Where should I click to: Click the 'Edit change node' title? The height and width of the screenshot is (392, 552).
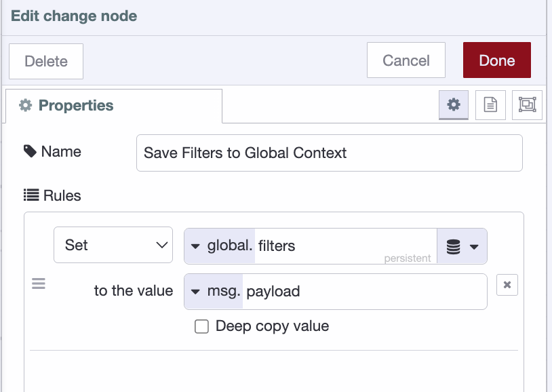74,16
